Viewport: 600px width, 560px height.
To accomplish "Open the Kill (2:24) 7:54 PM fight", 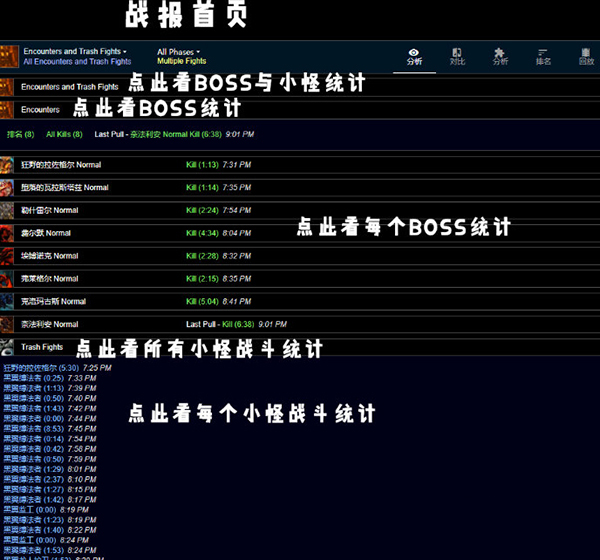I will (x=201, y=210).
